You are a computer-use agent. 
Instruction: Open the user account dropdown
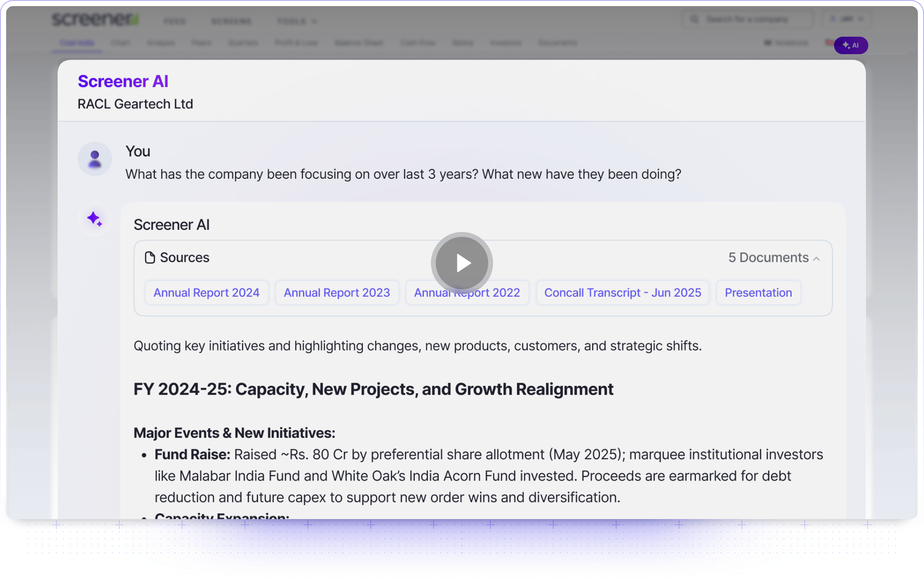tap(847, 19)
